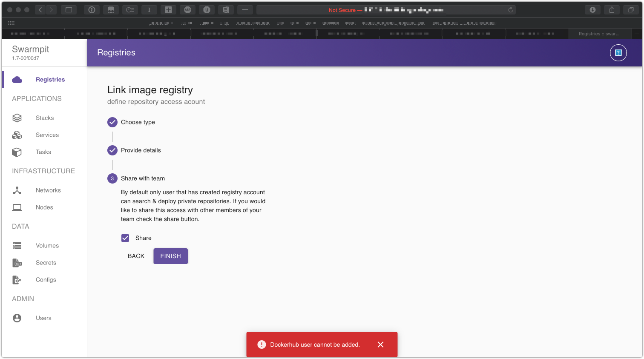Select the Registries entry in the navigation menu
The width and height of the screenshot is (644, 359).
pos(50,80)
